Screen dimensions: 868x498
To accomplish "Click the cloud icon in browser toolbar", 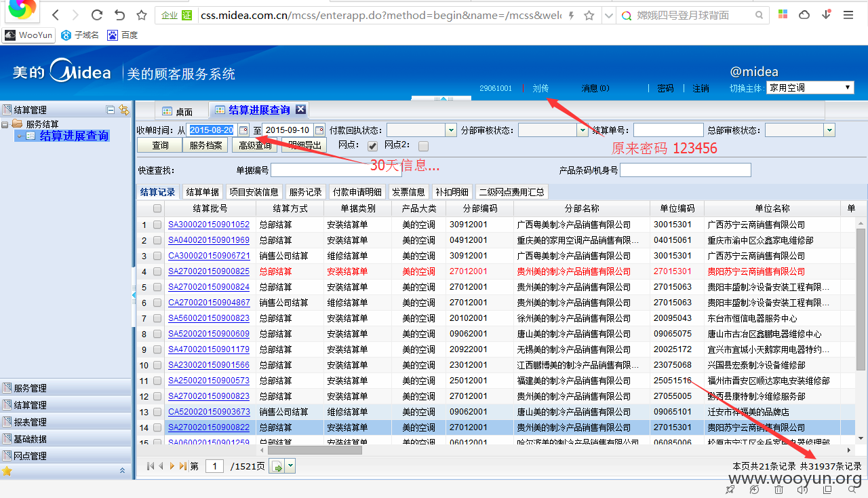I will pyautogui.click(x=804, y=14).
